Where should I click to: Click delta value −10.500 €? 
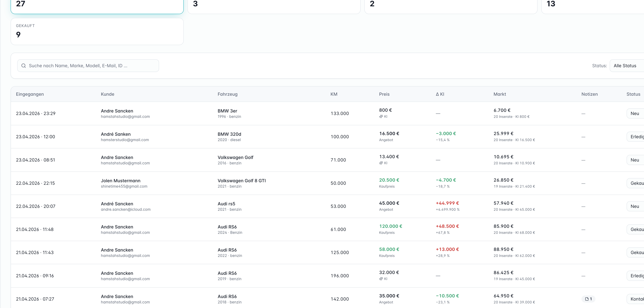click(x=447, y=296)
